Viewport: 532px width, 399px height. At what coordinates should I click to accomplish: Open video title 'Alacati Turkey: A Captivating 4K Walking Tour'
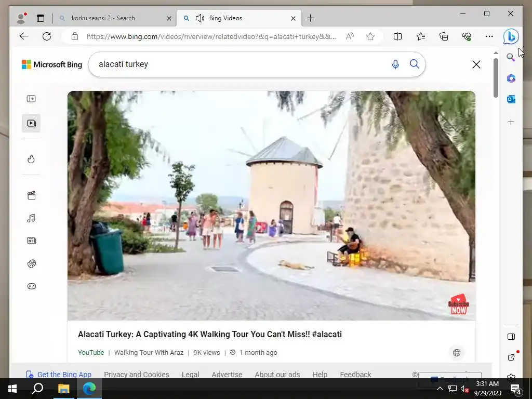click(210, 334)
